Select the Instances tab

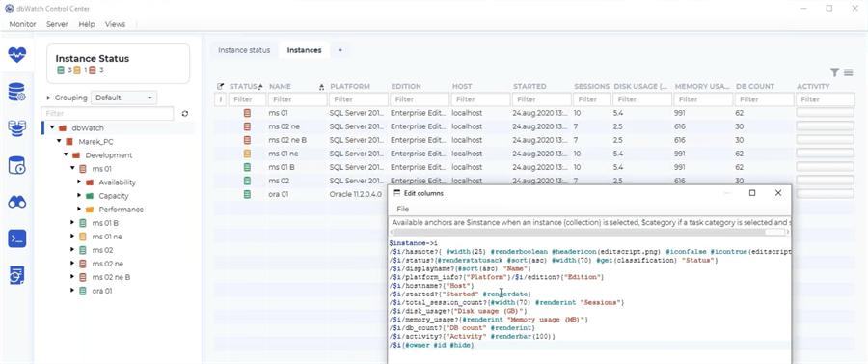click(304, 50)
